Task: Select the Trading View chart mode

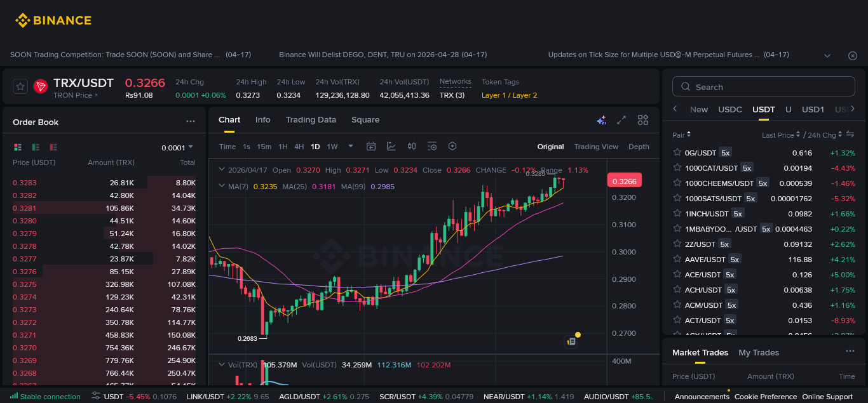Action: (x=596, y=147)
